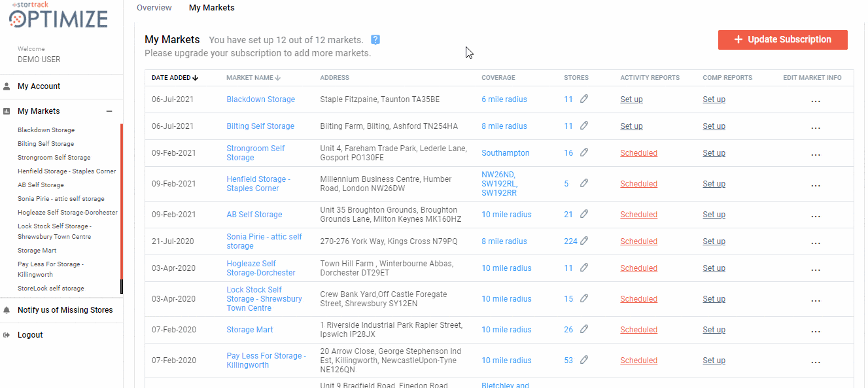Click Set up activity reports for Blackdown Storage

point(632,99)
